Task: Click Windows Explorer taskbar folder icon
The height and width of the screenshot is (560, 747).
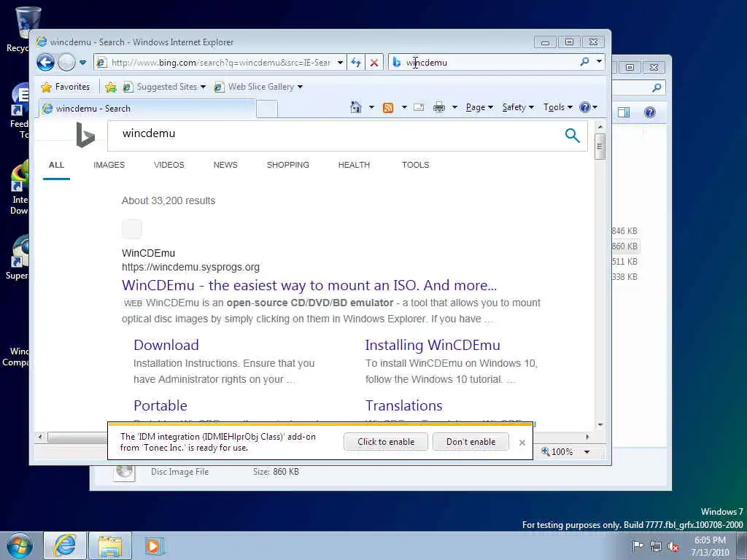Action: 110,545
